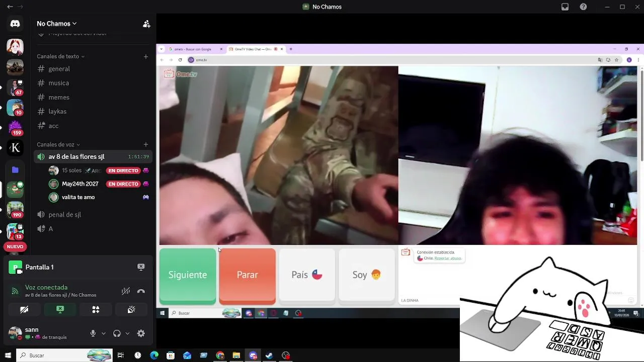The height and width of the screenshot is (362, 644).
Task: Open the Windows Start menu
Action: click(x=8, y=355)
